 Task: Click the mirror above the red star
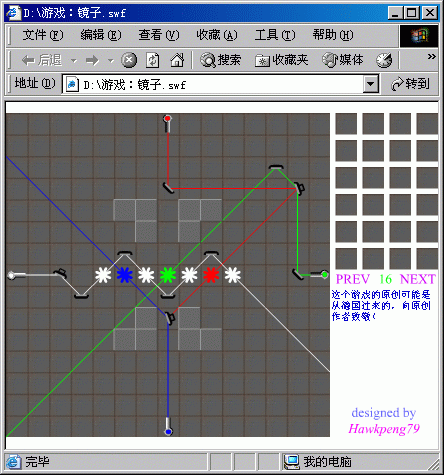coord(211,254)
